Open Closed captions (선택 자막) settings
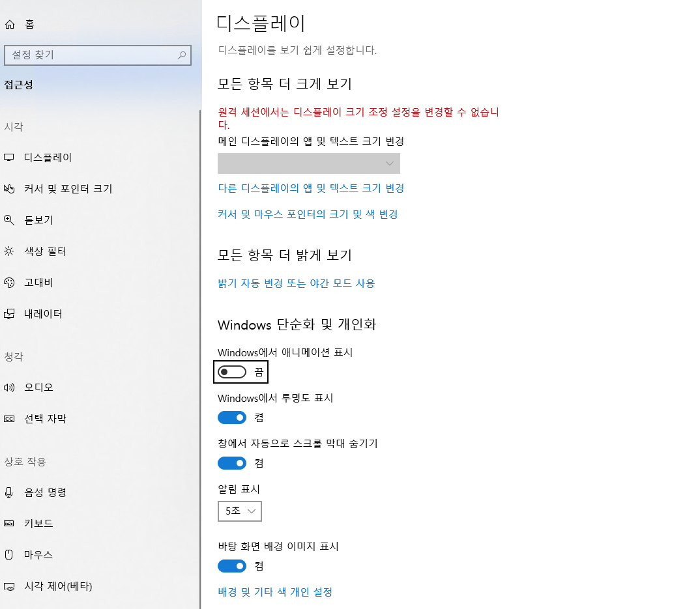The width and height of the screenshot is (700, 609). pyautogui.click(x=45, y=419)
